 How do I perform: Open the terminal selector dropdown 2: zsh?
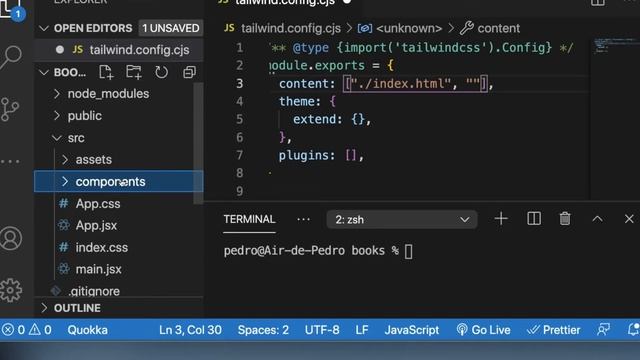pyautogui.click(x=402, y=220)
